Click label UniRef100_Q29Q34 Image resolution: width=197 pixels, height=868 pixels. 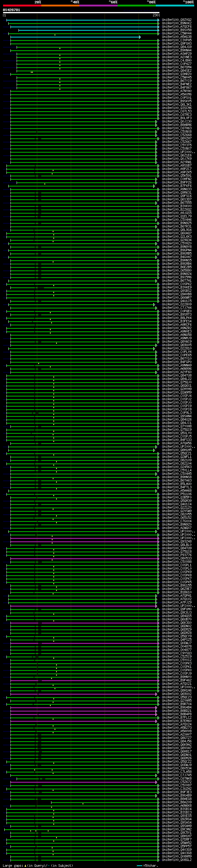(177, 240)
